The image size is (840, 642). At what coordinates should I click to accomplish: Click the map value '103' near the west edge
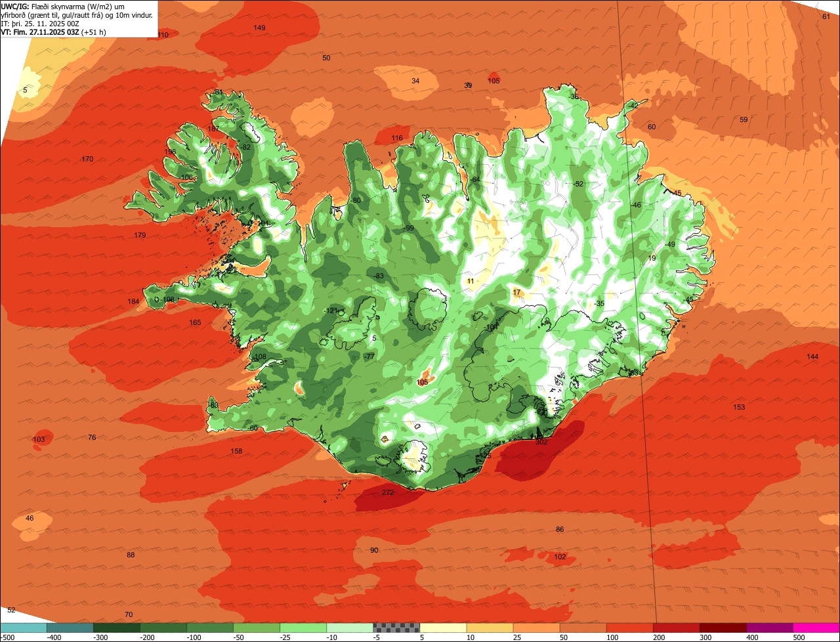coord(39,439)
